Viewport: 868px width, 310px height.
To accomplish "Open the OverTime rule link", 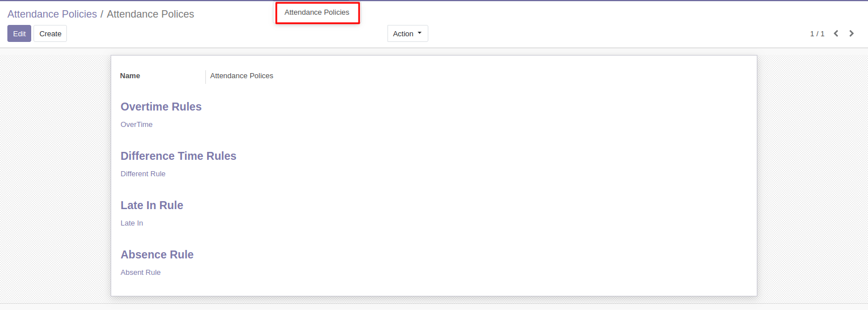I will [137, 125].
